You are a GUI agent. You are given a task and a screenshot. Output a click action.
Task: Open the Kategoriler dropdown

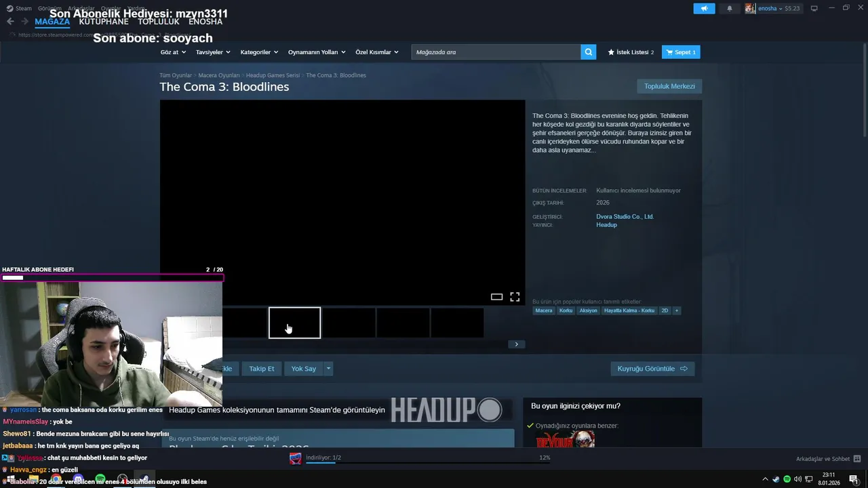(259, 52)
